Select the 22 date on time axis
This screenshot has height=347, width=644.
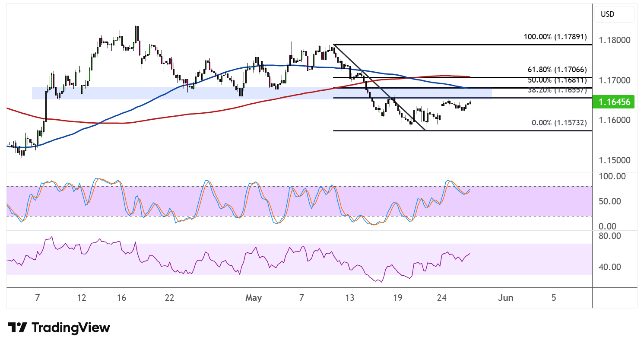[x=169, y=298]
